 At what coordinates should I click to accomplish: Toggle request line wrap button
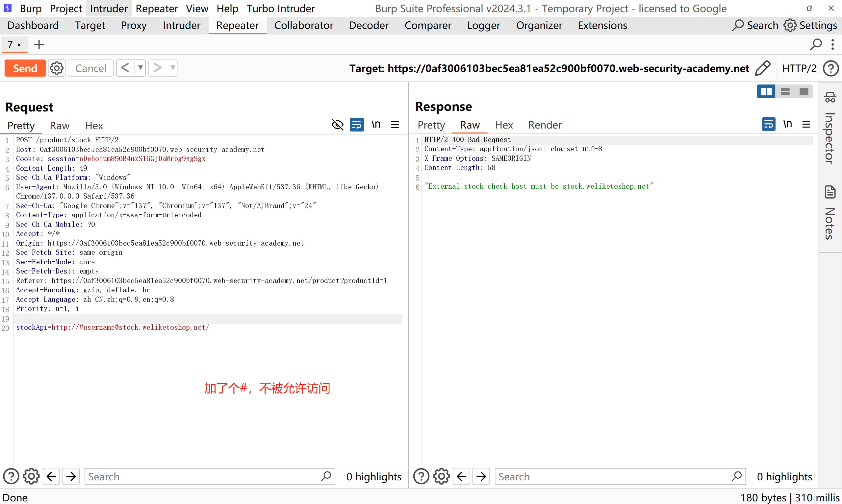356,125
